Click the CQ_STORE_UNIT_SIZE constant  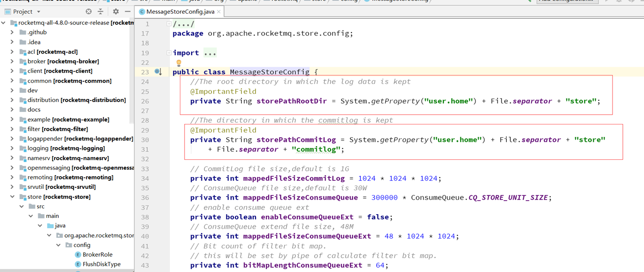click(508, 197)
